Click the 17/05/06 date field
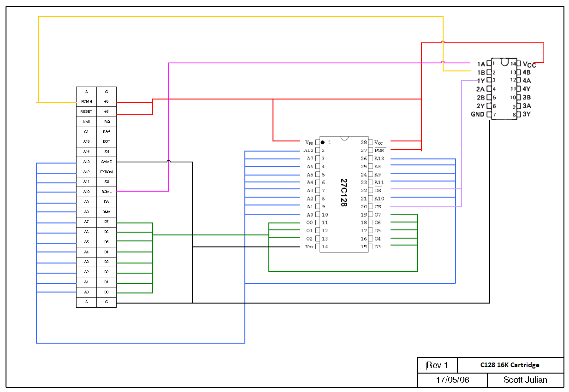 452,380
